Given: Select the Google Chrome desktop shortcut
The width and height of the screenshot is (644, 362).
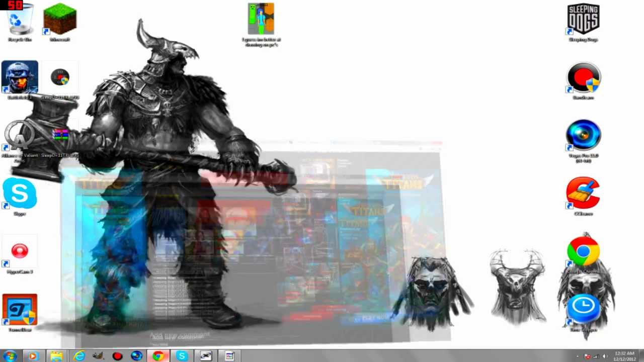Looking at the screenshot, I should pos(583,255).
